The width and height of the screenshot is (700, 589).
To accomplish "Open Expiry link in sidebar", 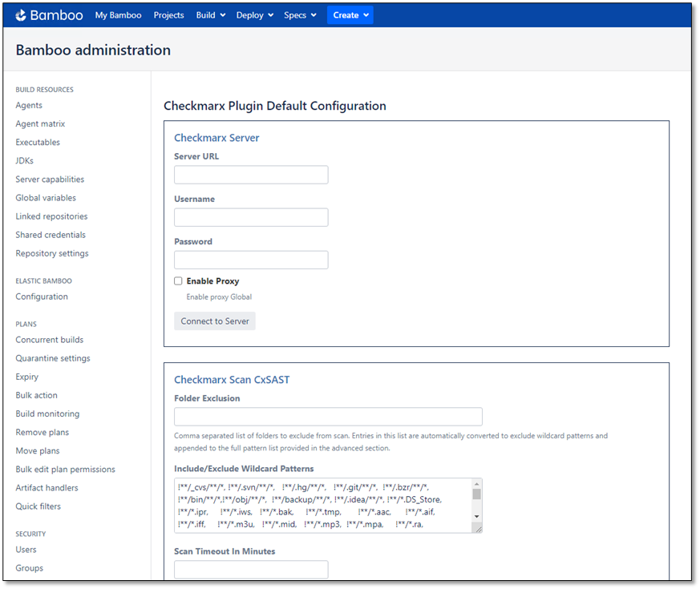I will (26, 377).
